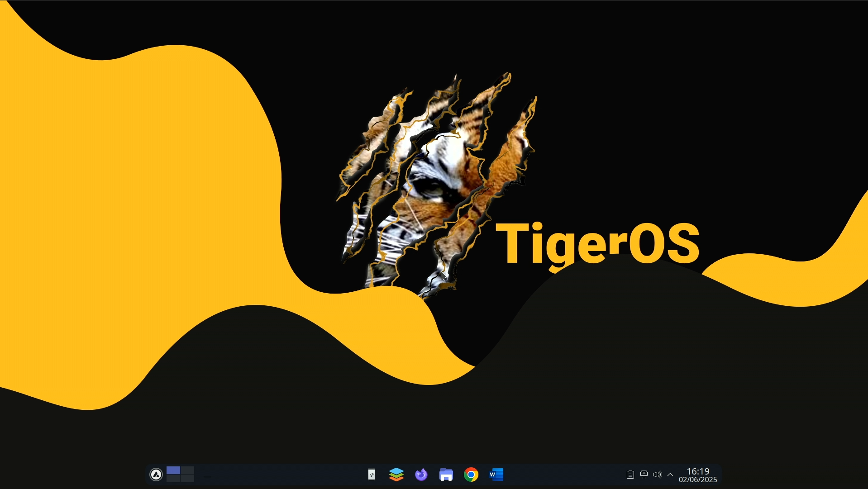Restore the minimized window from the taskbar
The height and width of the screenshot is (489, 868).
click(x=207, y=476)
